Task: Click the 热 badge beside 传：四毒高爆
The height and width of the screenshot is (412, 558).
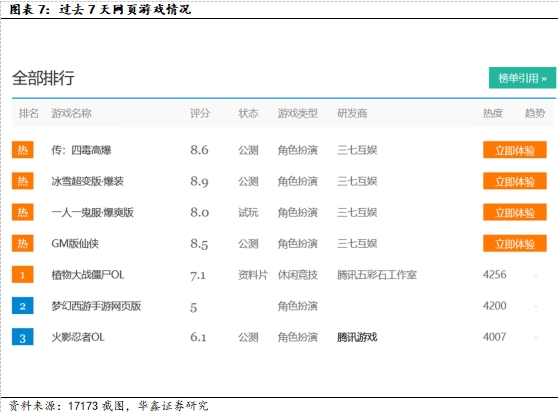Action: tap(23, 150)
